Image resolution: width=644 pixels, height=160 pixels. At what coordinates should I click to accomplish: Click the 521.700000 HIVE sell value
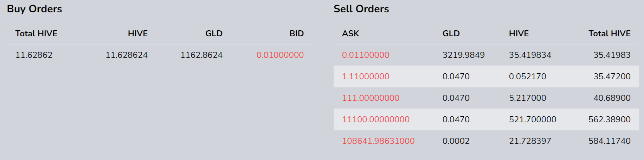(x=533, y=119)
